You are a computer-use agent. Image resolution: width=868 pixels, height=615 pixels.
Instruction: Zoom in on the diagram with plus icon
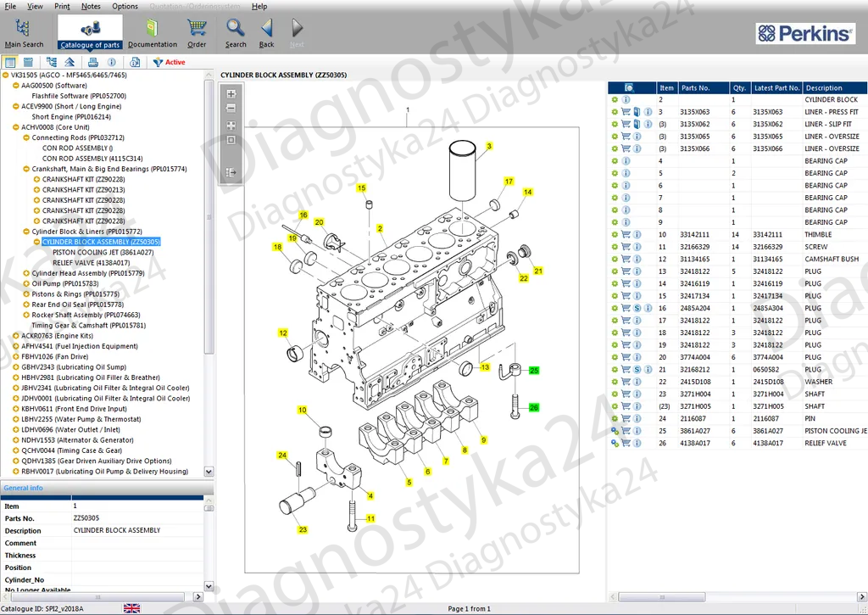pyautogui.click(x=231, y=94)
